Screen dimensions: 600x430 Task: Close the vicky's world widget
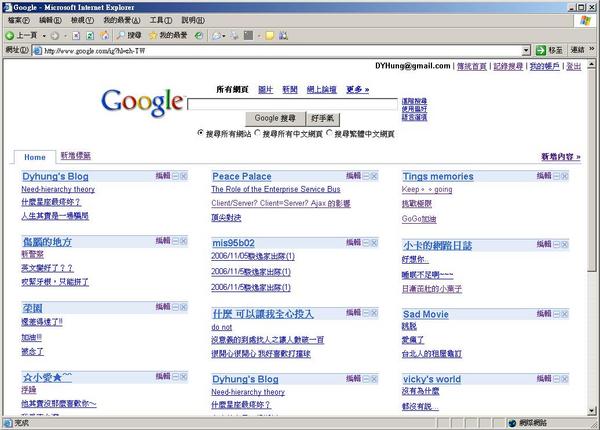565,379
